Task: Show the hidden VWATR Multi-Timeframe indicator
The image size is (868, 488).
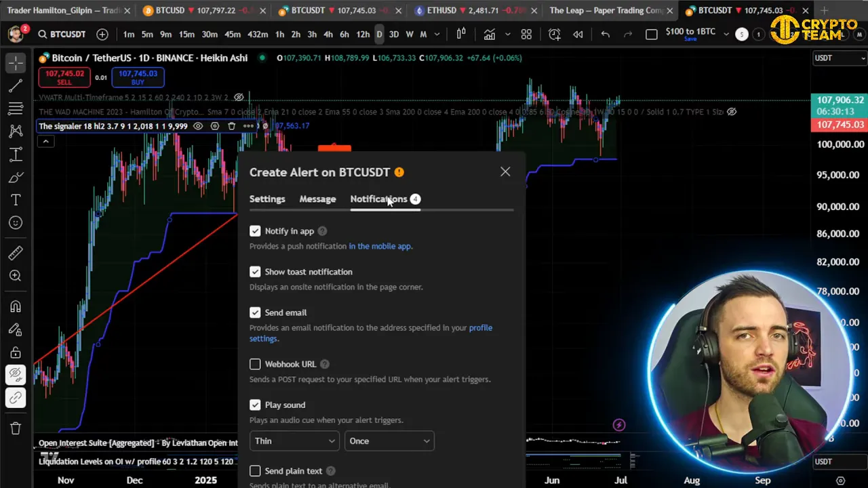Action: pyautogui.click(x=239, y=98)
